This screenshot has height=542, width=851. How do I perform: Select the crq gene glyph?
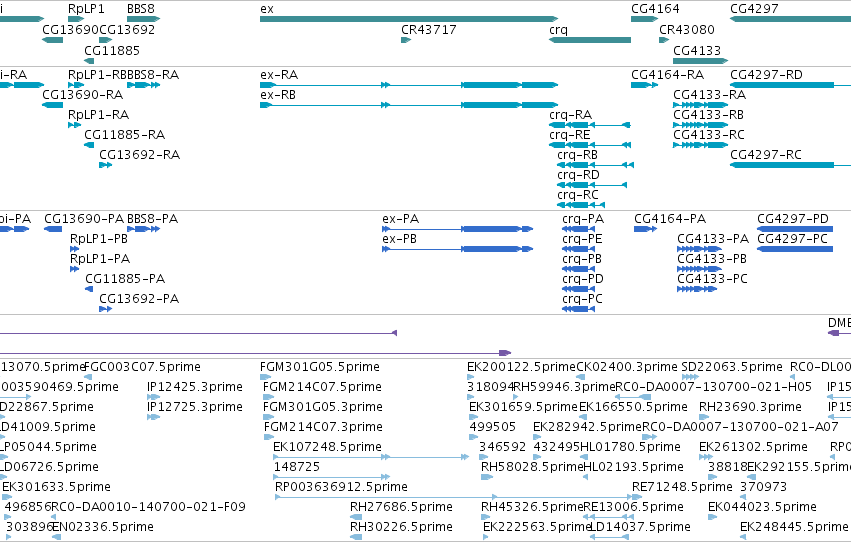[590, 40]
